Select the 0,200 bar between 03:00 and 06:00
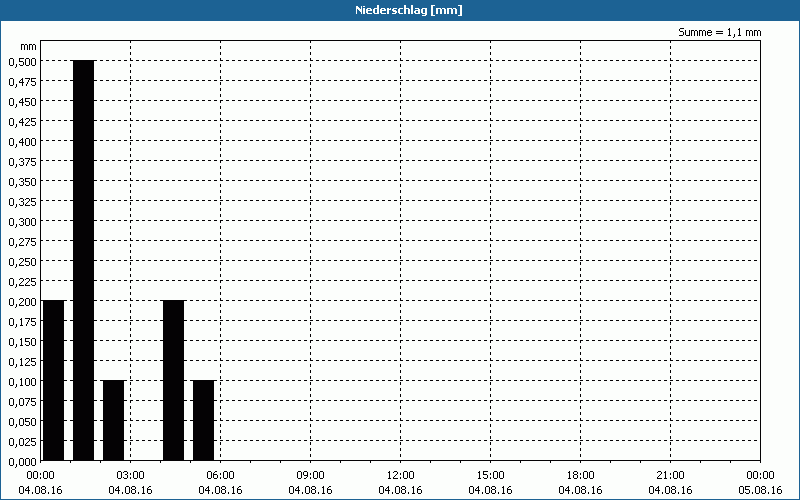 coord(173,381)
